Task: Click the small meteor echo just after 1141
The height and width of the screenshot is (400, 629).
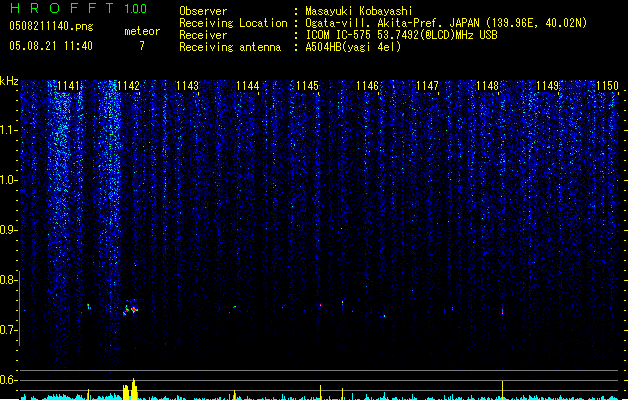Action: [x=89, y=307]
